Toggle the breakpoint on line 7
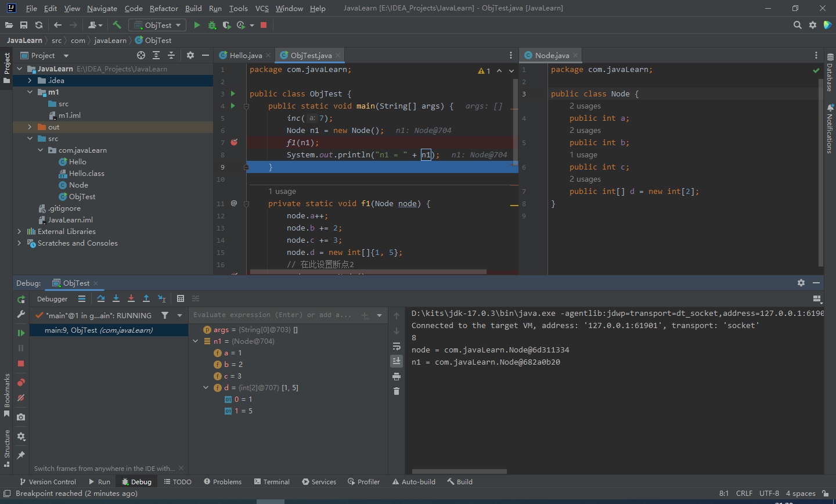The height and width of the screenshot is (504, 836). click(x=234, y=142)
